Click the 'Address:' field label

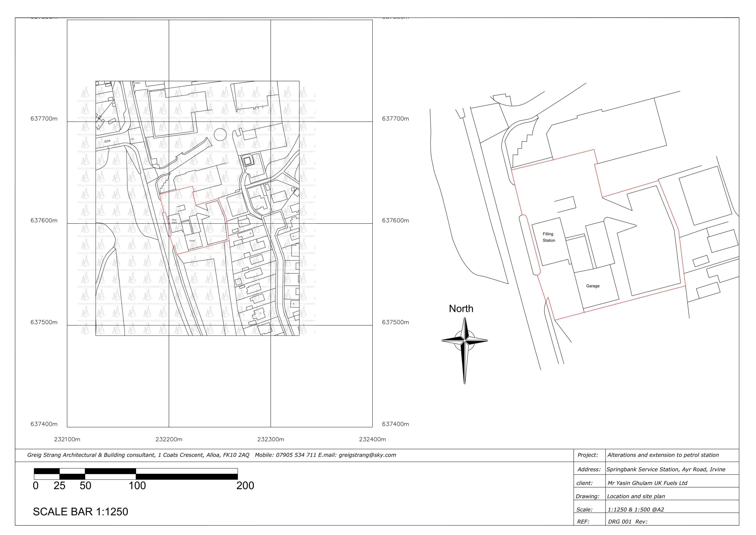589,469
